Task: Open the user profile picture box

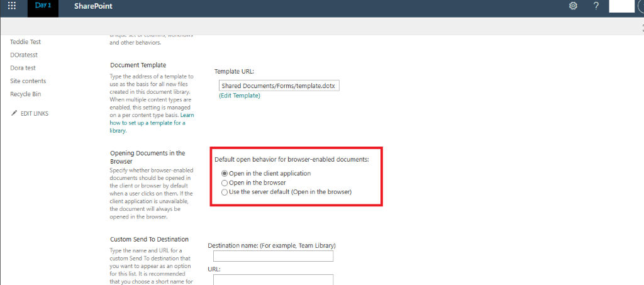Action: coord(621,6)
